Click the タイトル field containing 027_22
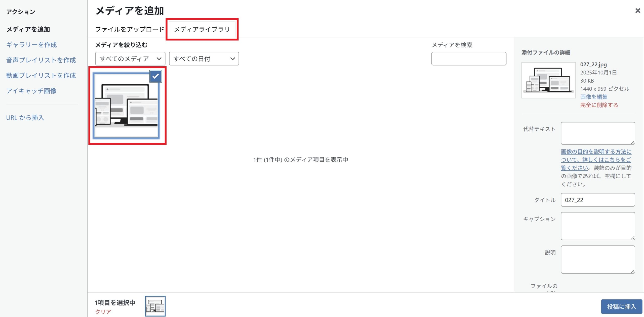The height and width of the screenshot is (317, 644). [597, 200]
